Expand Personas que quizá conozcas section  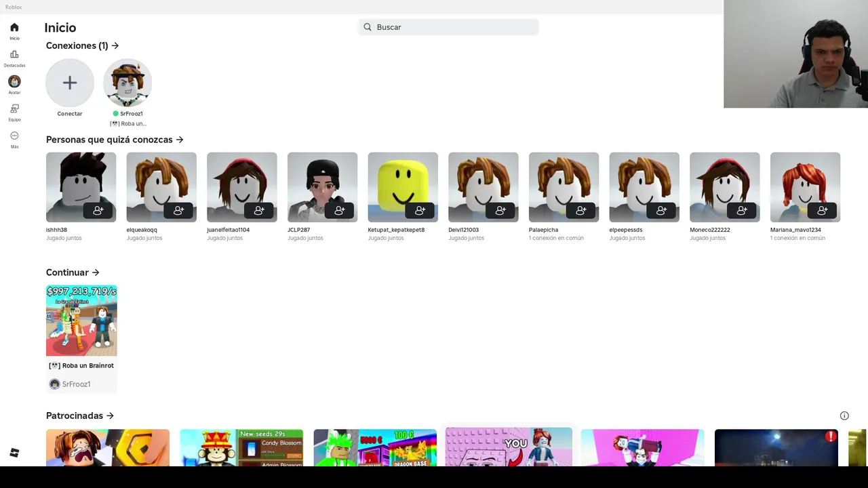(x=115, y=140)
